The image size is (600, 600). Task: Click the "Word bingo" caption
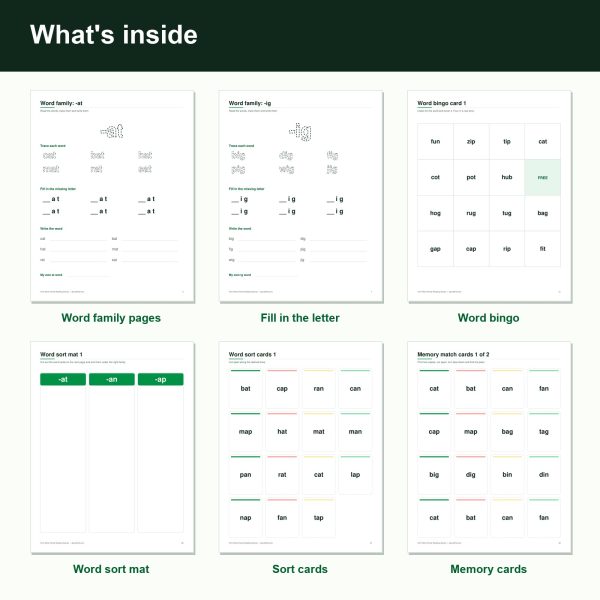click(x=489, y=318)
